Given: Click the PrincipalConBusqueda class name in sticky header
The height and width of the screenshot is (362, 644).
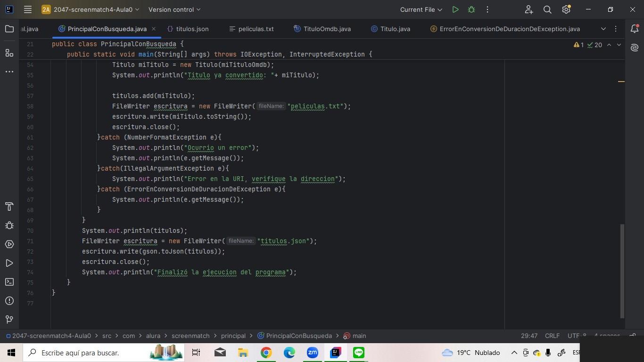Looking at the screenshot, I should coord(139,44).
